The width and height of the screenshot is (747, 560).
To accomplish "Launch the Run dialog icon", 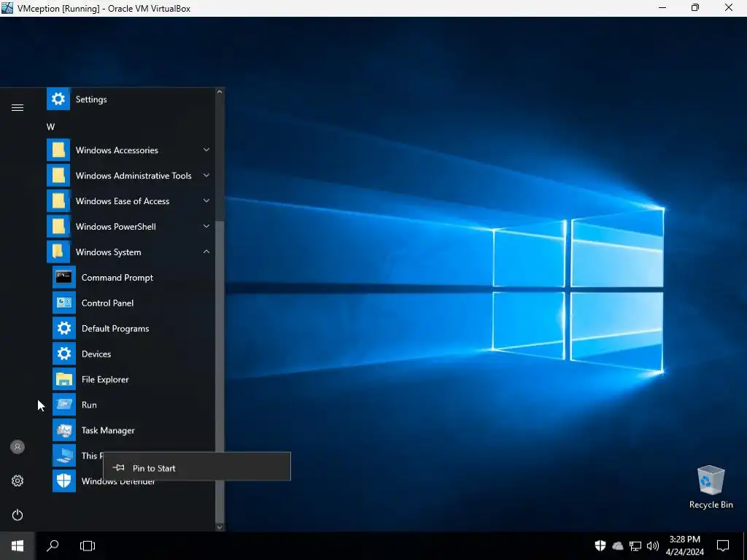I will (64, 405).
